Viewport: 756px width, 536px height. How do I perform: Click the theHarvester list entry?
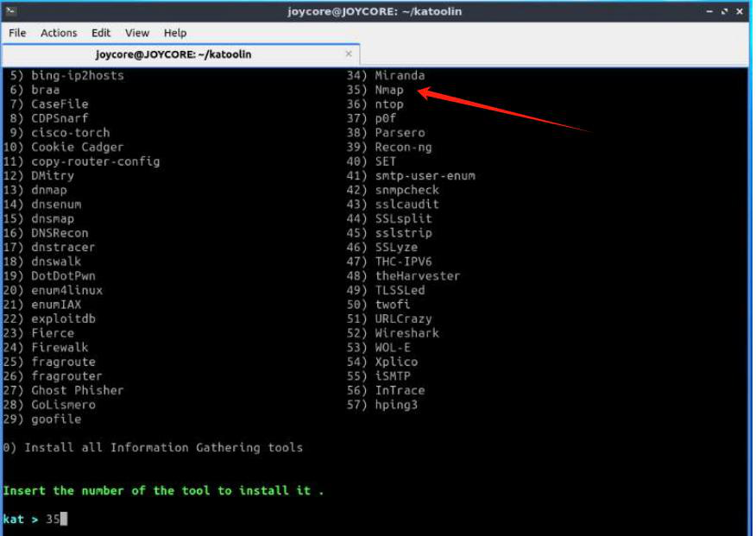417,276
